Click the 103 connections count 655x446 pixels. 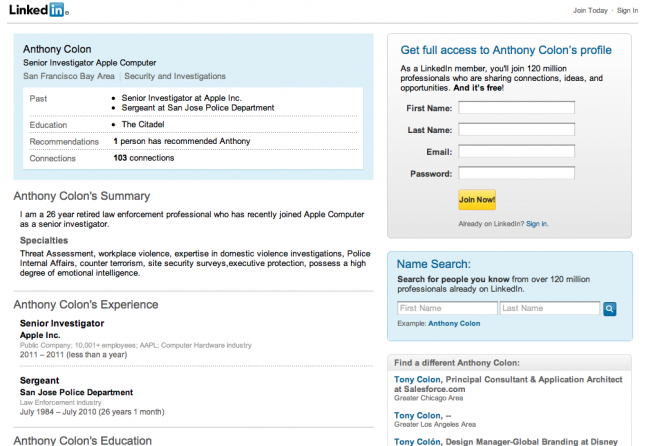143,159
